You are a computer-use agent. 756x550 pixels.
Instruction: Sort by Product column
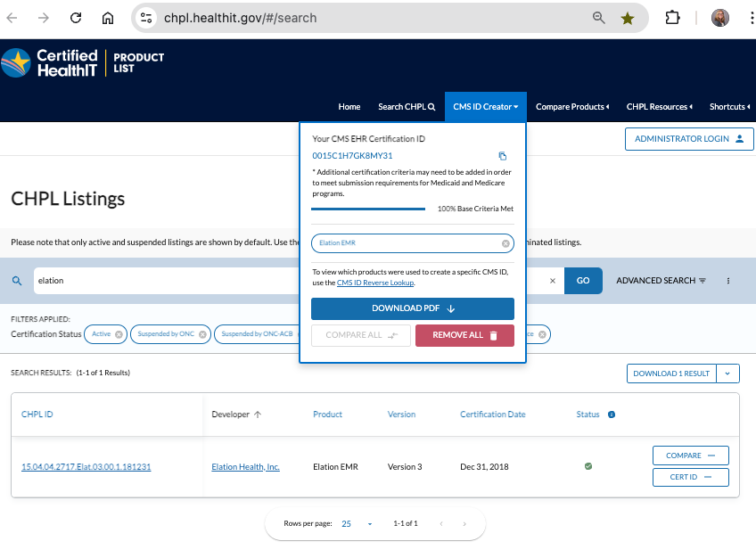coord(327,415)
